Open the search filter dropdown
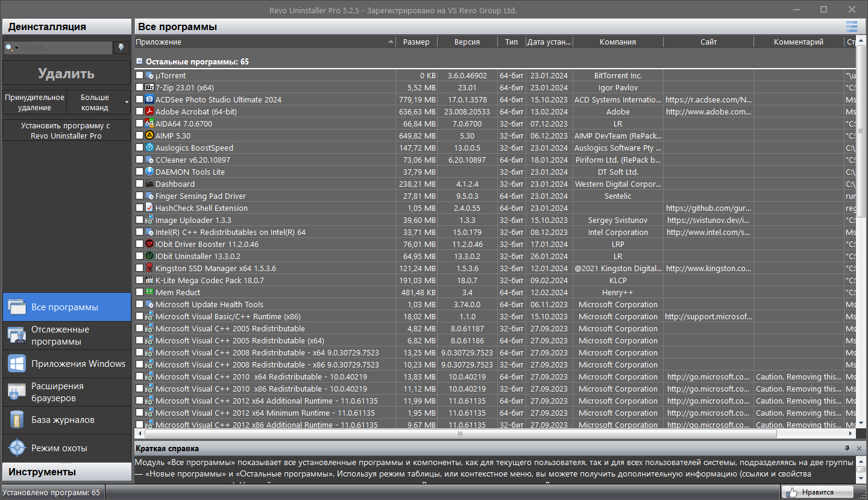 (x=17, y=47)
